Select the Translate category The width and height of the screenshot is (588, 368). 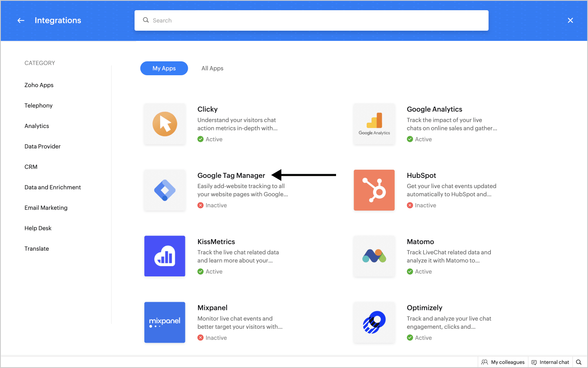[x=37, y=249]
